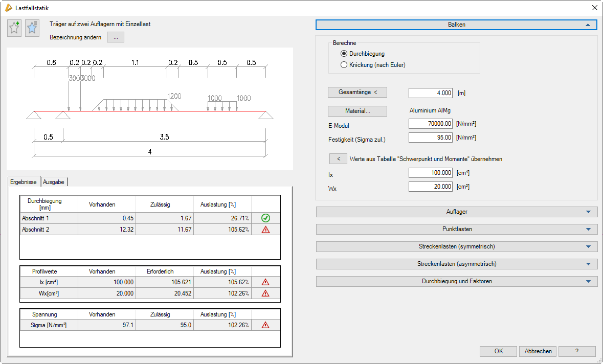Image resolution: width=603 pixels, height=364 pixels.
Task: Click the green checkmark for Abschnitt 1
Action: 265,218
